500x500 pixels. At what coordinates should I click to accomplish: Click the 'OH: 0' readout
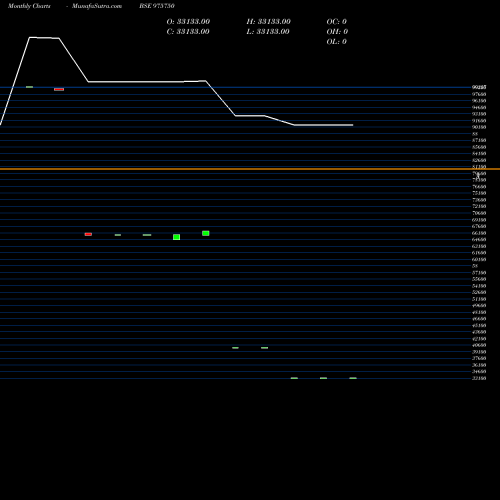pyautogui.click(x=337, y=32)
